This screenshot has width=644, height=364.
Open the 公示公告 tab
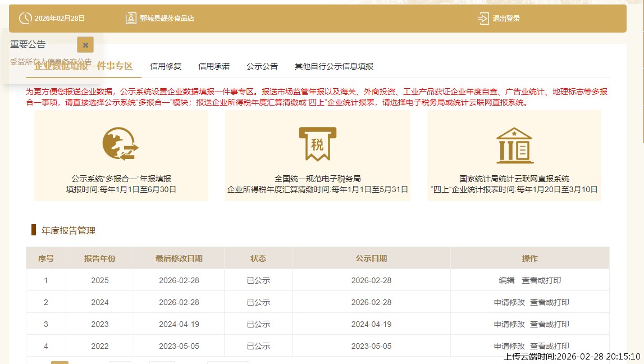262,66
